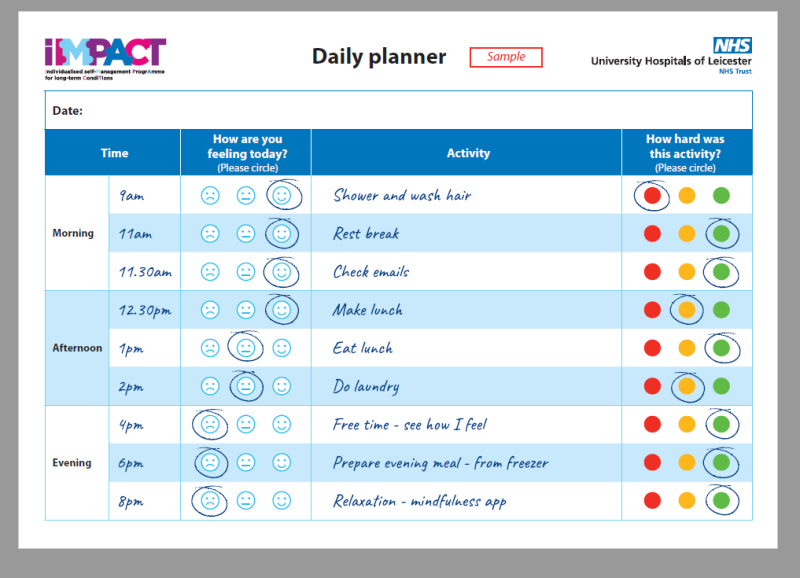Click the sad face in 9am row
The width and height of the screenshot is (800, 578).
[210, 195]
